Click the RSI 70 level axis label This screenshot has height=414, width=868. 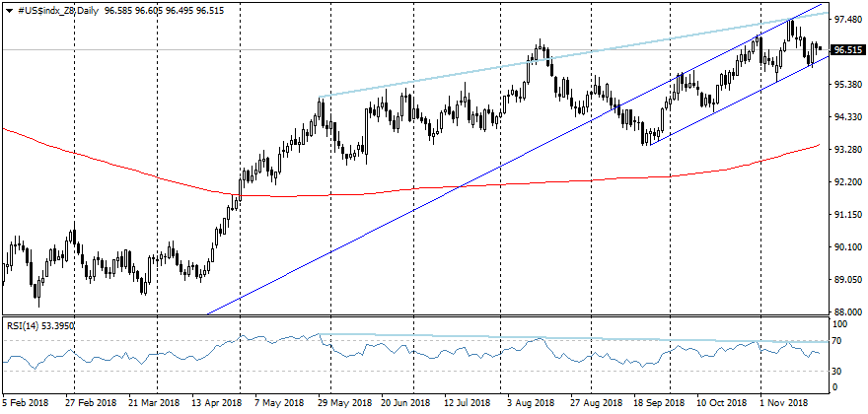pos(837,341)
